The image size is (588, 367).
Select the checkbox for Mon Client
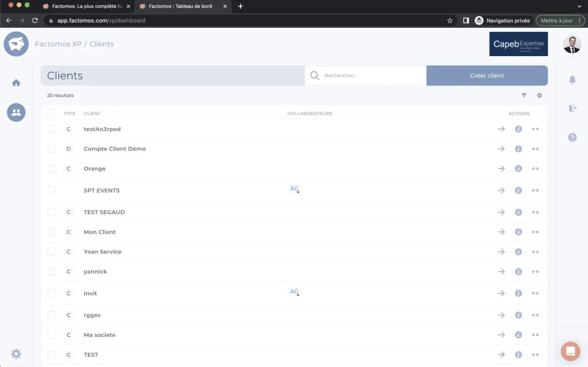click(52, 232)
